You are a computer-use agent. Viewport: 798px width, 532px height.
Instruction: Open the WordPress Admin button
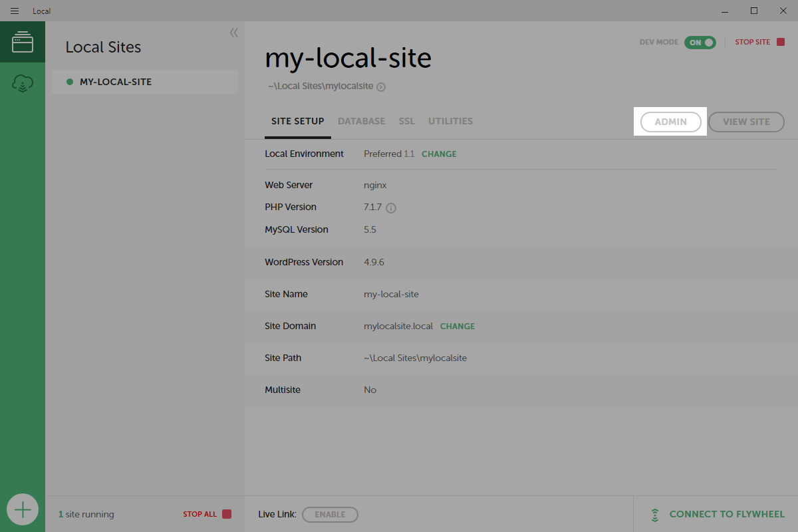[671, 122]
